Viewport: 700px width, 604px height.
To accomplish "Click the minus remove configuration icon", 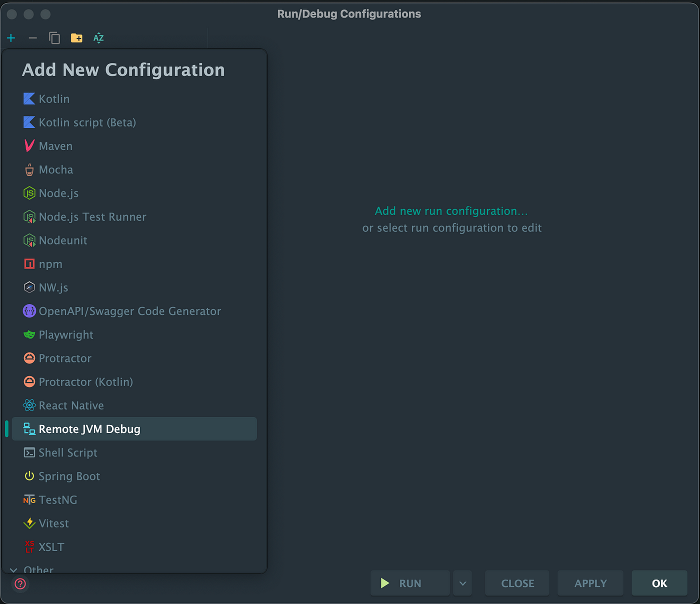I will click(32, 38).
